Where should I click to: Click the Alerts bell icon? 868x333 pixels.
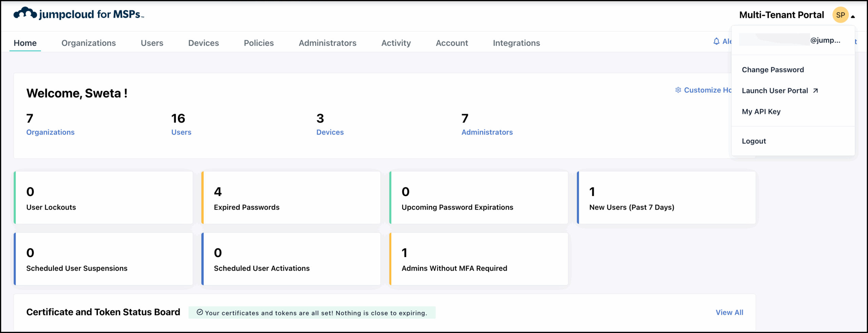pyautogui.click(x=716, y=41)
